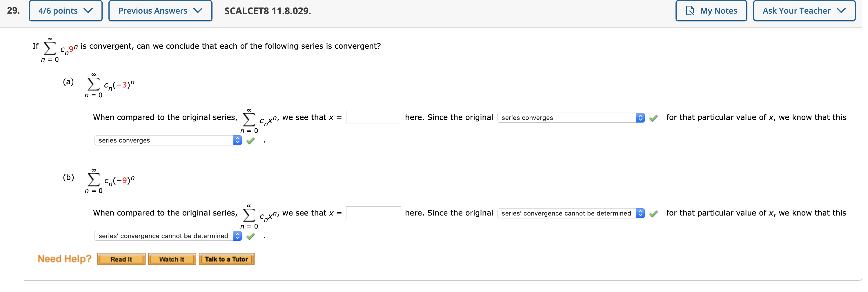Click the x value input field in part (b)
The image size is (868, 292).
[x=373, y=213]
